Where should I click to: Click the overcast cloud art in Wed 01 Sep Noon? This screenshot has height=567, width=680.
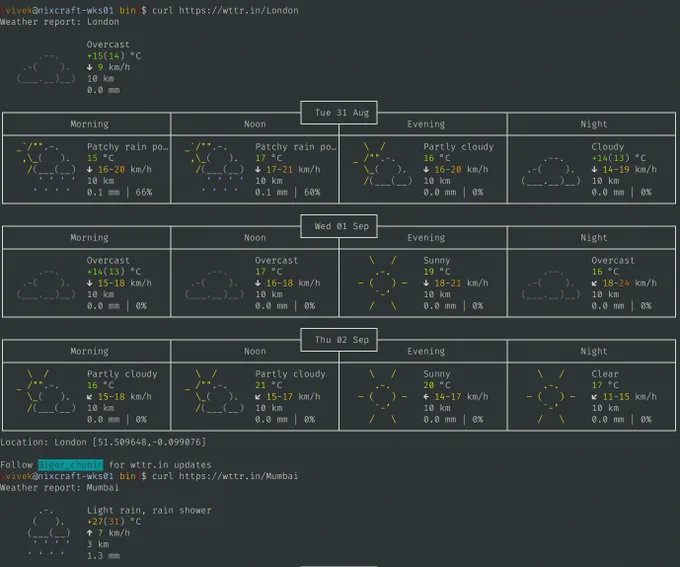click(214, 284)
